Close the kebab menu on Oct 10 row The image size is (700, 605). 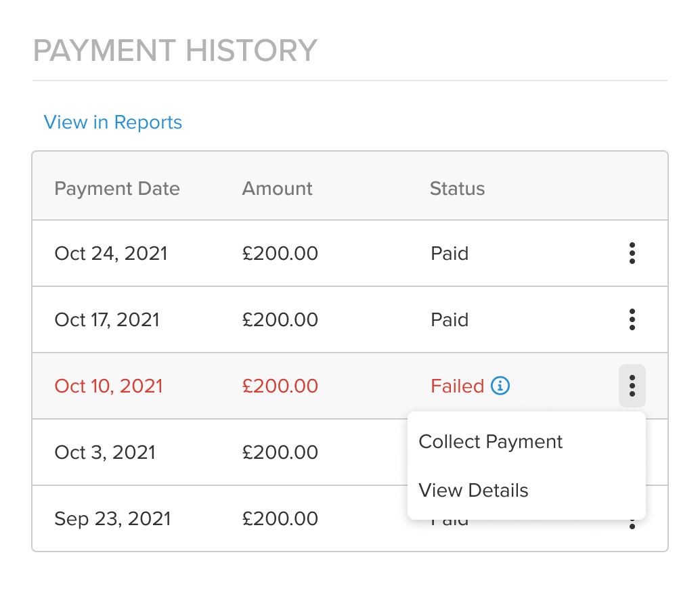click(632, 386)
